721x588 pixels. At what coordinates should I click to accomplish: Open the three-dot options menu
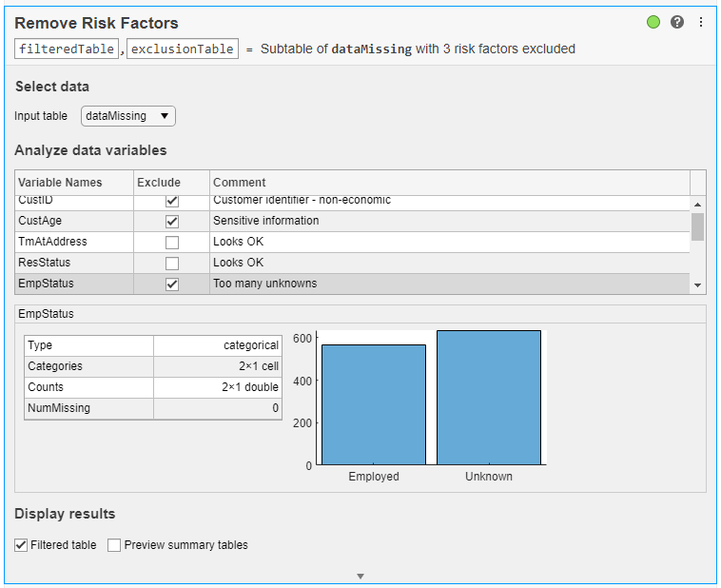point(701,22)
